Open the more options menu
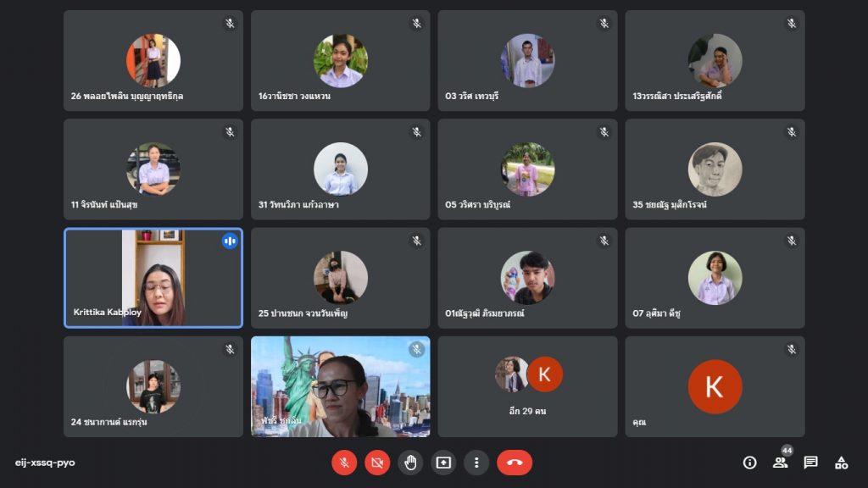 (x=476, y=463)
